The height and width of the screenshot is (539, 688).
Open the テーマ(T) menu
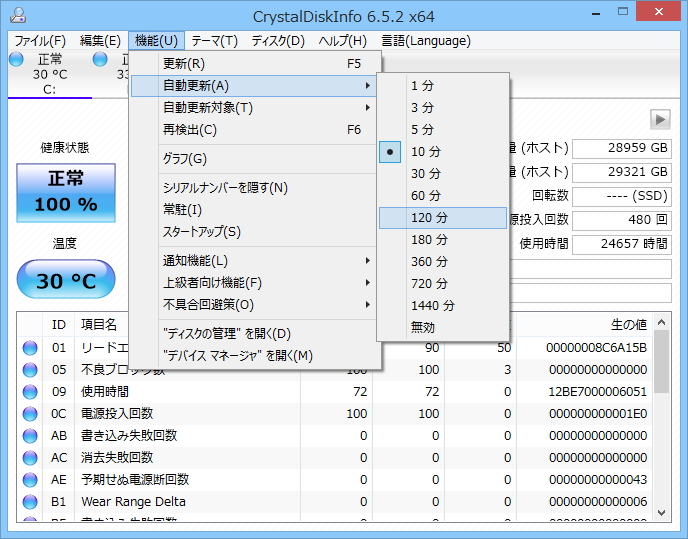click(x=215, y=41)
